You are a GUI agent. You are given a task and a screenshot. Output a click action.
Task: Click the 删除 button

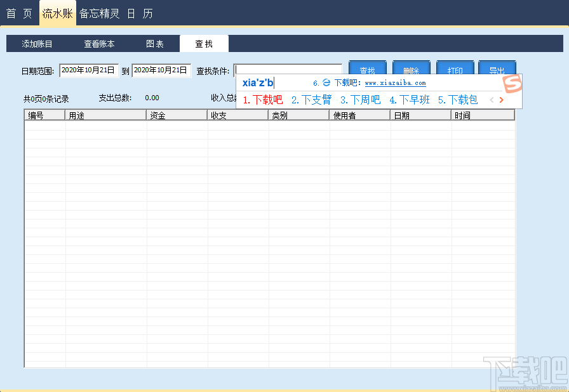pyautogui.click(x=411, y=67)
